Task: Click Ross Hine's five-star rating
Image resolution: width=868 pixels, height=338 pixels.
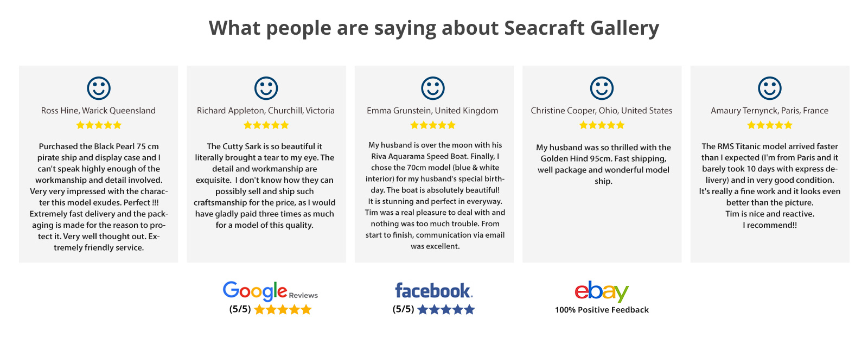Action: coord(99,125)
